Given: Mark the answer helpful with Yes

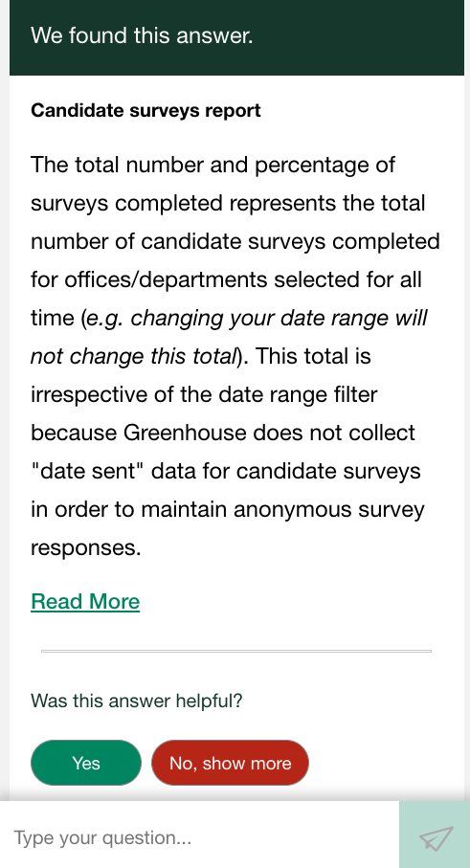Looking at the screenshot, I should (86, 763).
